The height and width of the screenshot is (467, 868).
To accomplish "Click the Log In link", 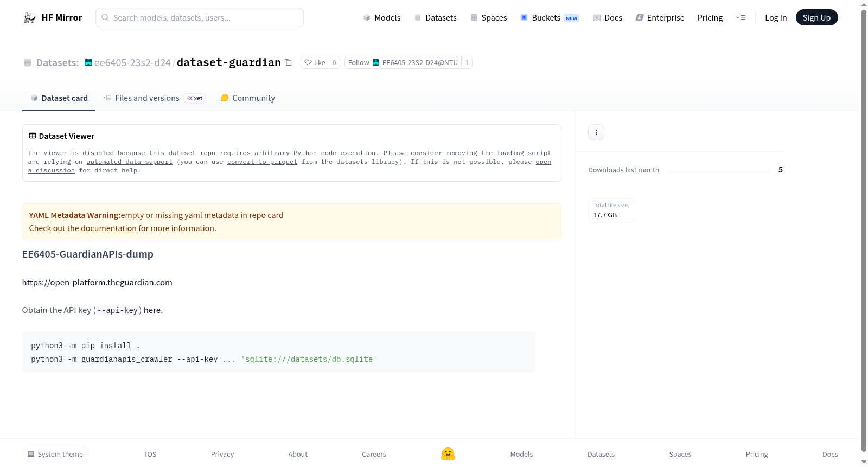I will [776, 17].
